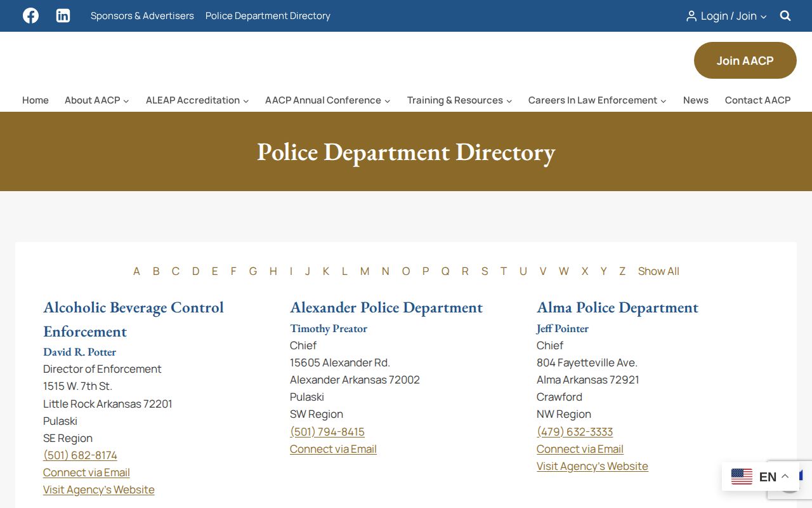Open Alexander Police Department listing
Image resolution: width=812 pixels, height=508 pixels.
pos(386,307)
